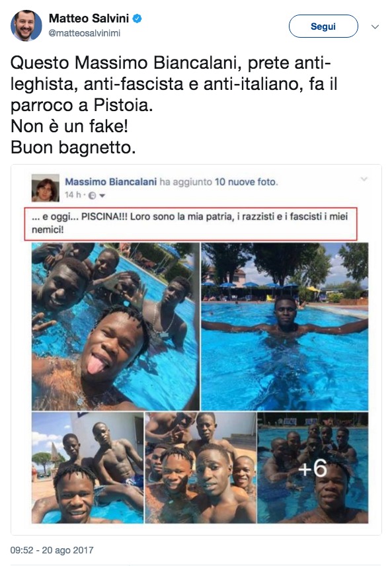Click the Facebook poster's profile thumbnail

coord(46,188)
